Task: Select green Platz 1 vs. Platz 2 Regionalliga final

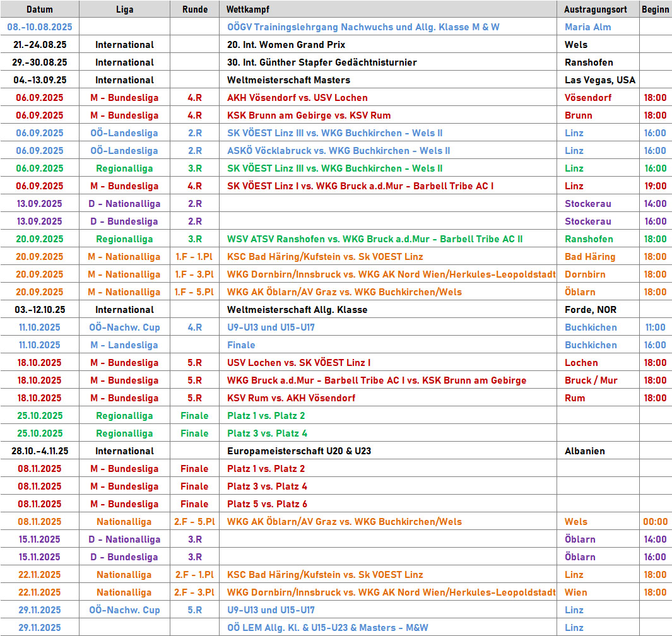Action: pyautogui.click(x=266, y=416)
